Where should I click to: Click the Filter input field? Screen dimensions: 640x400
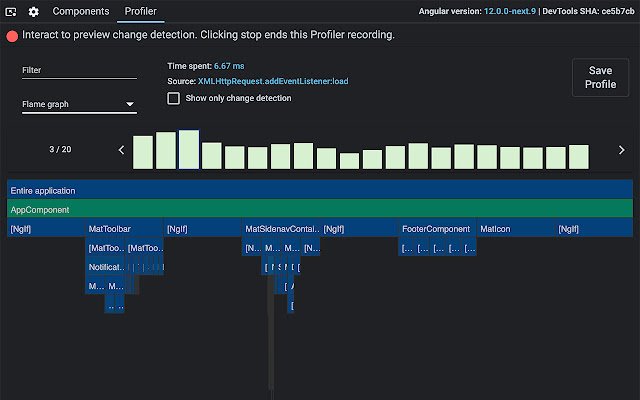(79, 70)
